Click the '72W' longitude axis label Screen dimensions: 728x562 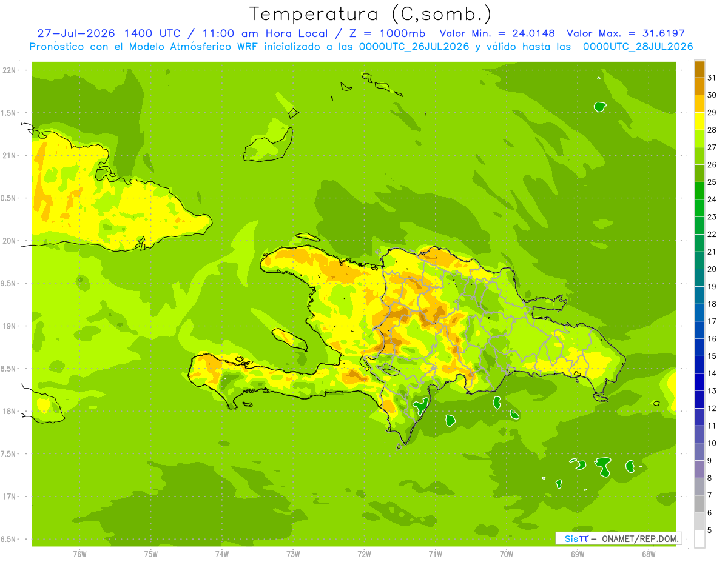pyautogui.click(x=364, y=554)
